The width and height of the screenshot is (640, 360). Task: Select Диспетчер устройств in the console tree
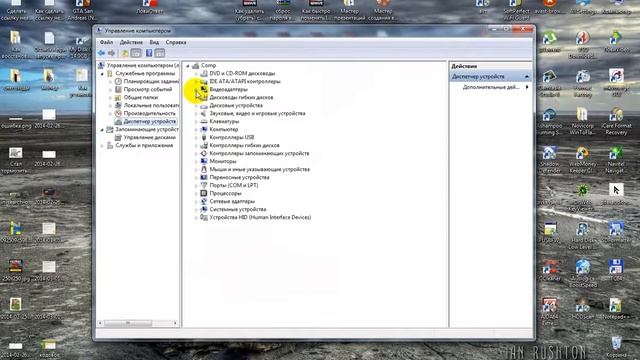pyautogui.click(x=149, y=121)
